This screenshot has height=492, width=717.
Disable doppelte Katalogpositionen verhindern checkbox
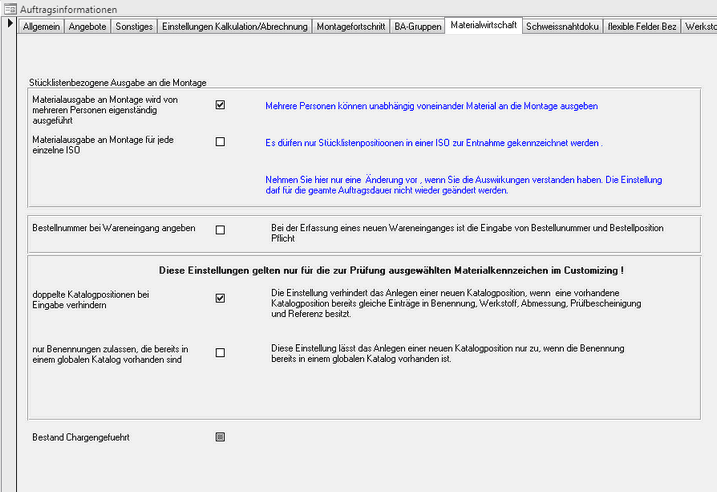(220, 298)
